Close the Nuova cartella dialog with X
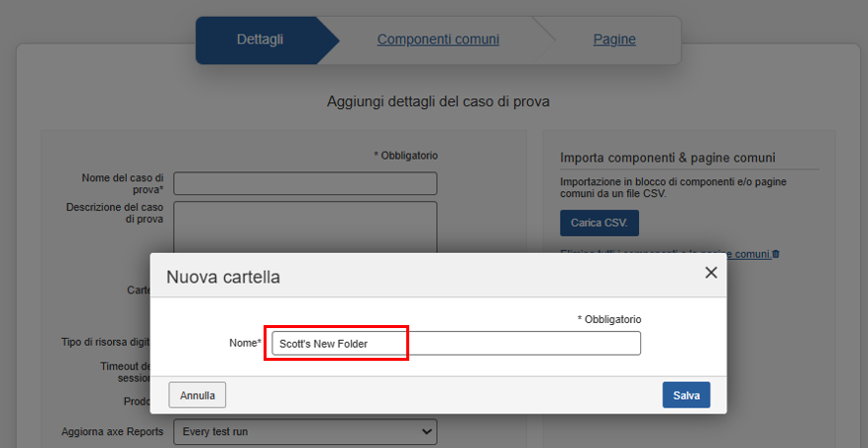Image resolution: width=868 pixels, height=448 pixels. (710, 273)
